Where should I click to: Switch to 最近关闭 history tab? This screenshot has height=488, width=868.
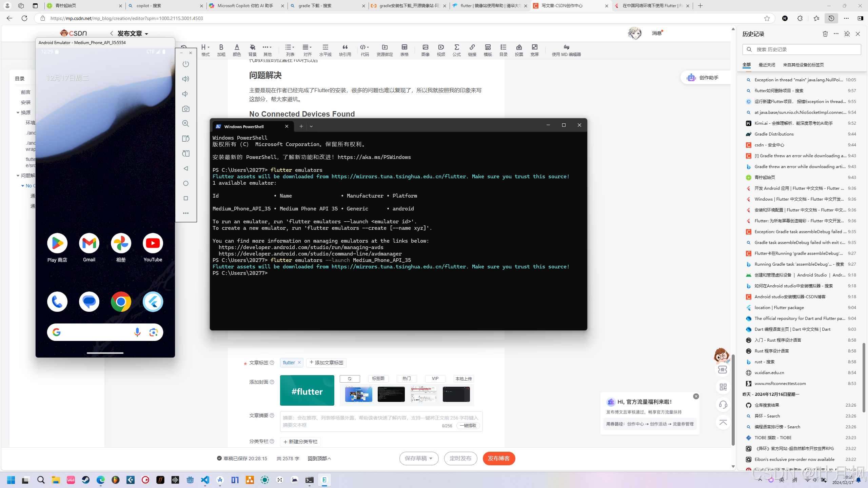pyautogui.click(x=767, y=65)
